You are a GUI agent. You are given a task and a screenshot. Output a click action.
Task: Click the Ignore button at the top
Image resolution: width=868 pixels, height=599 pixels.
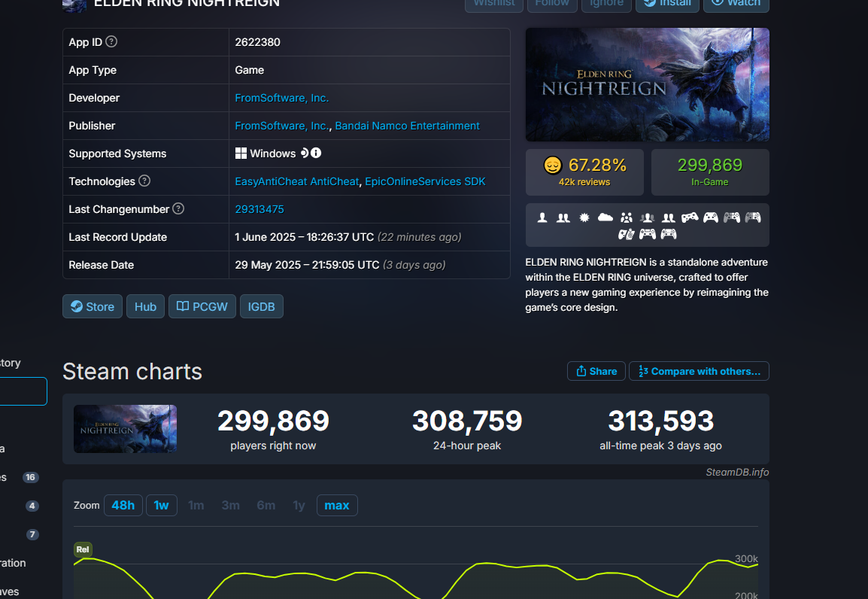tap(606, 3)
